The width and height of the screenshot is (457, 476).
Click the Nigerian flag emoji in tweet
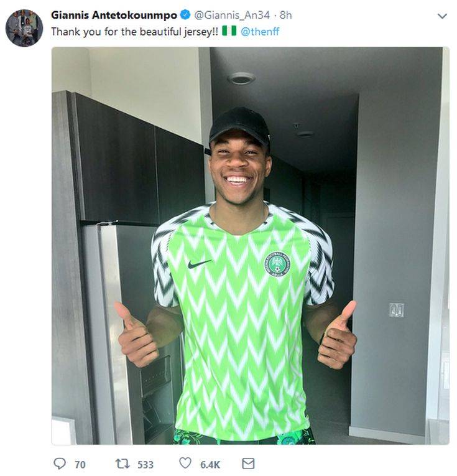click(229, 30)
